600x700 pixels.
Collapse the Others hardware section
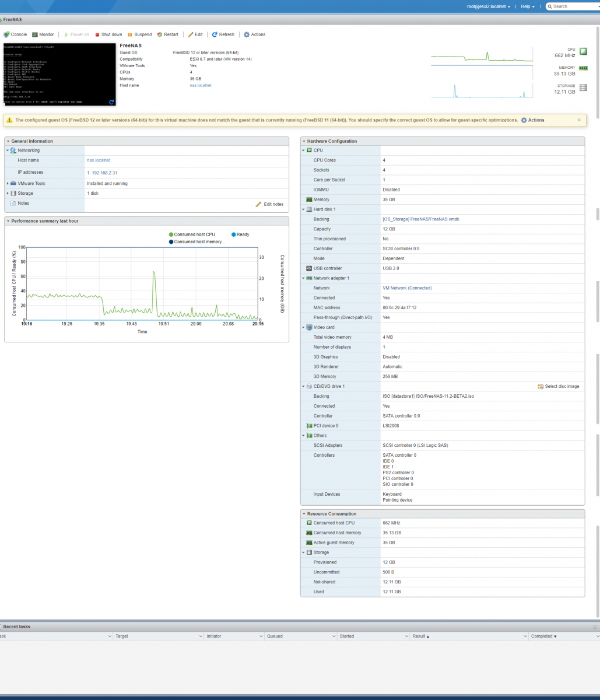pyautogui.click(x=303, y=436)
